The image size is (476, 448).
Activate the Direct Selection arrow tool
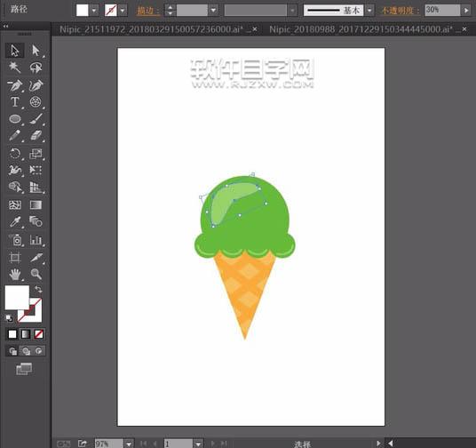coord(36,51)
